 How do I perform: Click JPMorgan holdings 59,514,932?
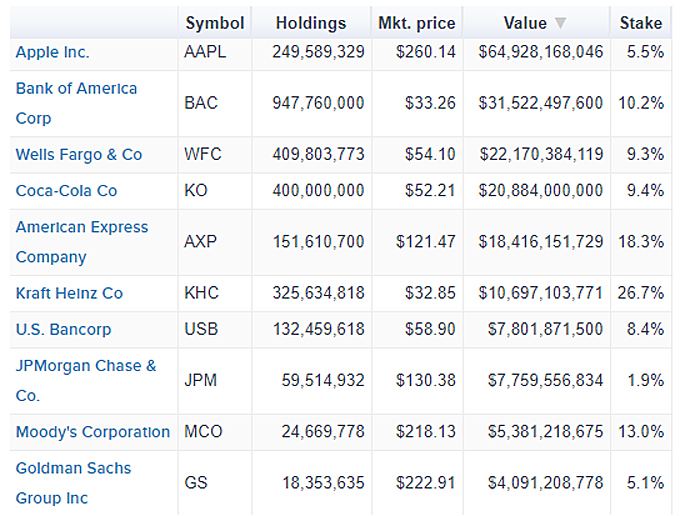323,380
